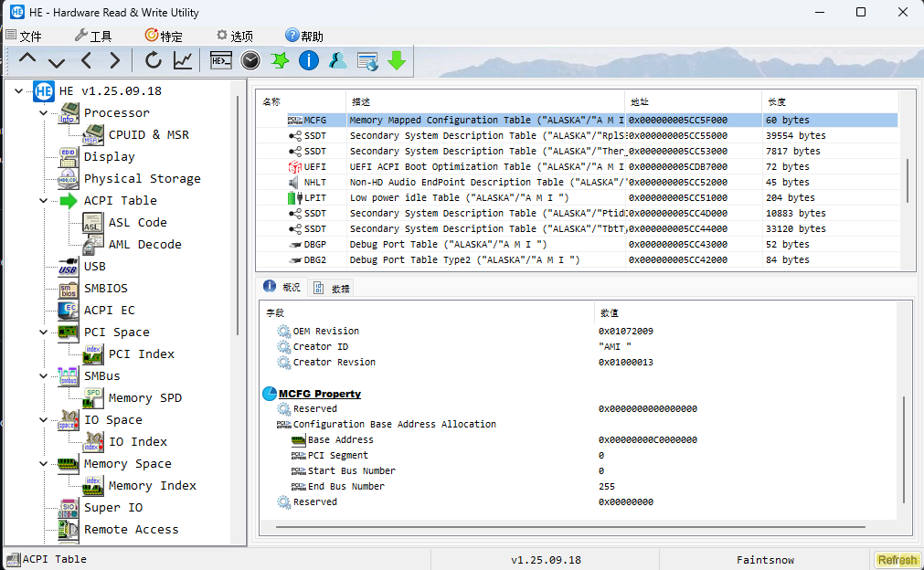Open the 特定 menu
Screen dimensions: 924x570
point(164,36)
